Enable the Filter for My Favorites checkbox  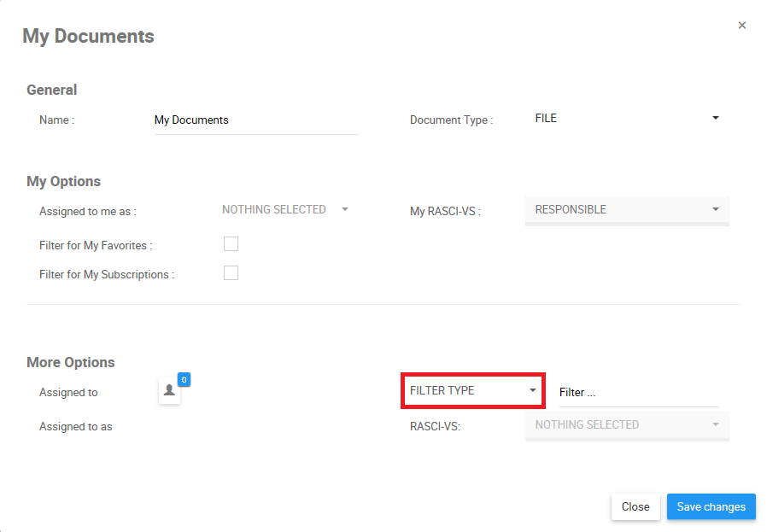[231, 244]
